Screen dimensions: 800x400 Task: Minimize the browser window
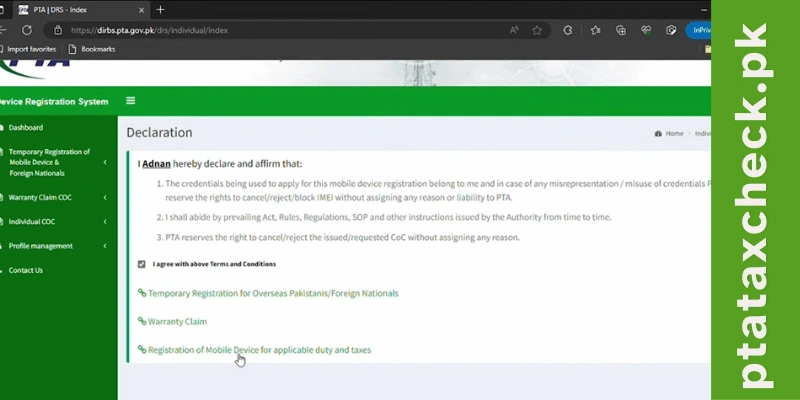[704, 10]
